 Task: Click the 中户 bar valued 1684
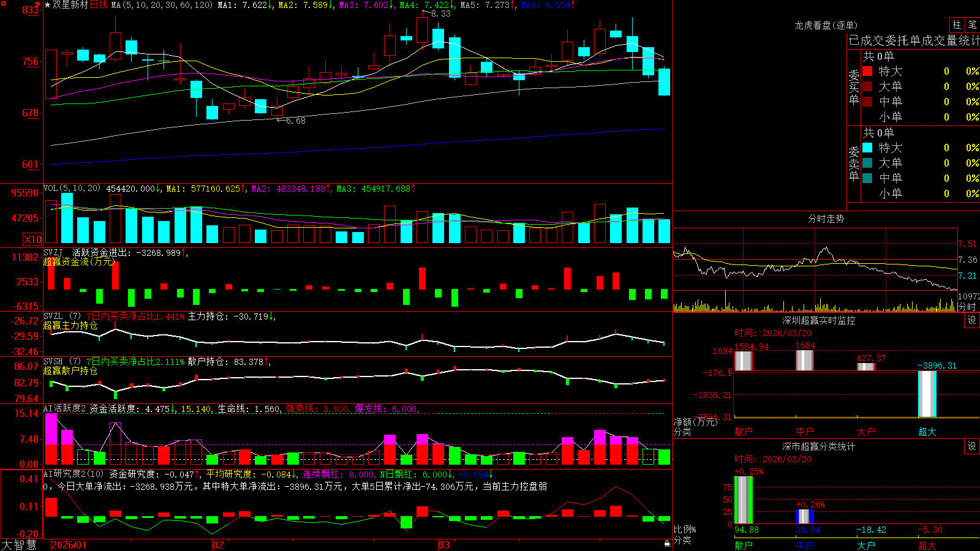point(805,360)
